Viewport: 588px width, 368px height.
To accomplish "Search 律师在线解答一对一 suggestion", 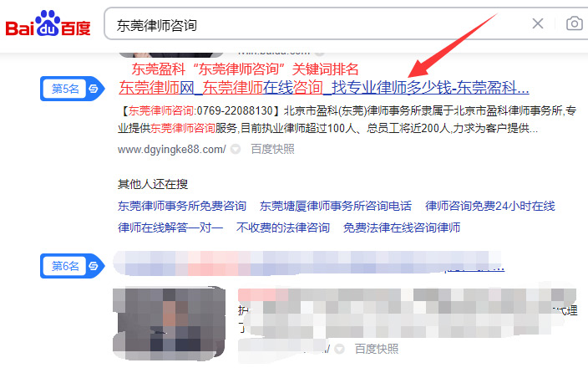I will point(170,227).
